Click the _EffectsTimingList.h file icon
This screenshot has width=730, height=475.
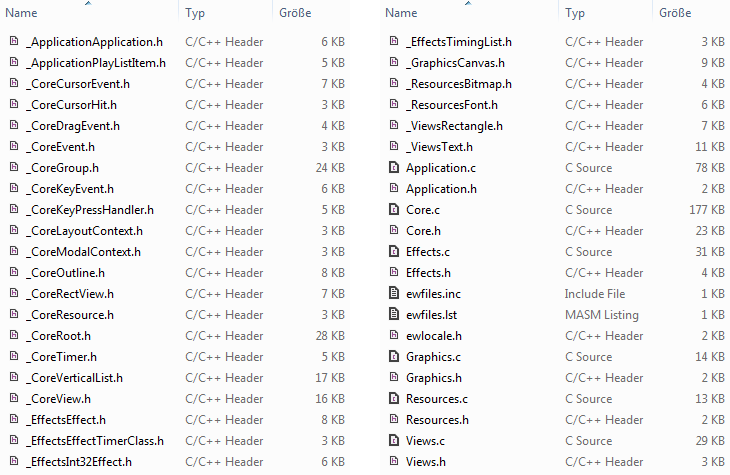tap(394, 42)
